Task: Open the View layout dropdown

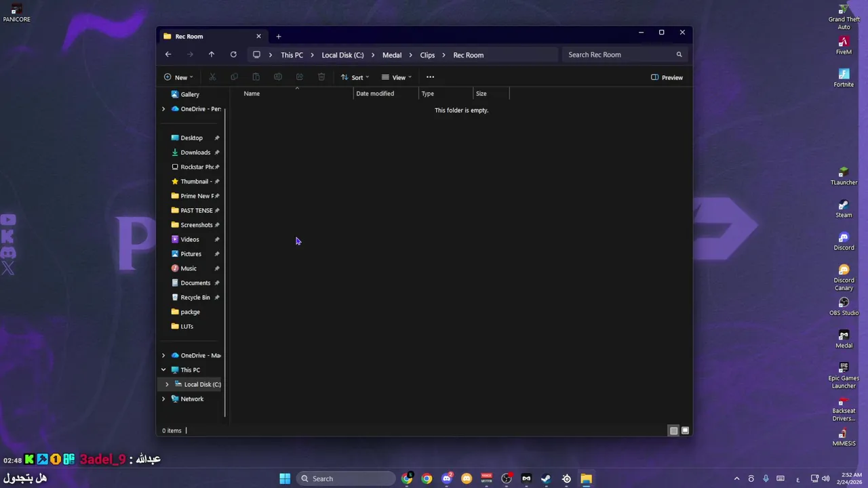Action: click(397, 77)
